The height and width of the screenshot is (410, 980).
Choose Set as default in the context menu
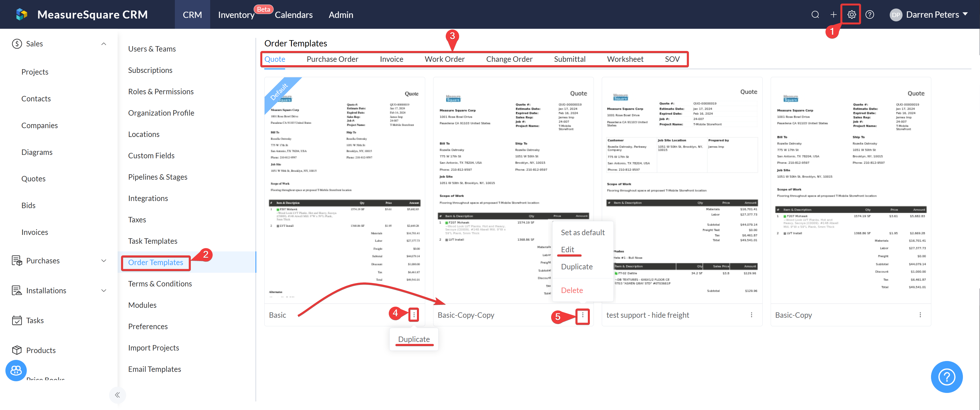tap(582, 232)
